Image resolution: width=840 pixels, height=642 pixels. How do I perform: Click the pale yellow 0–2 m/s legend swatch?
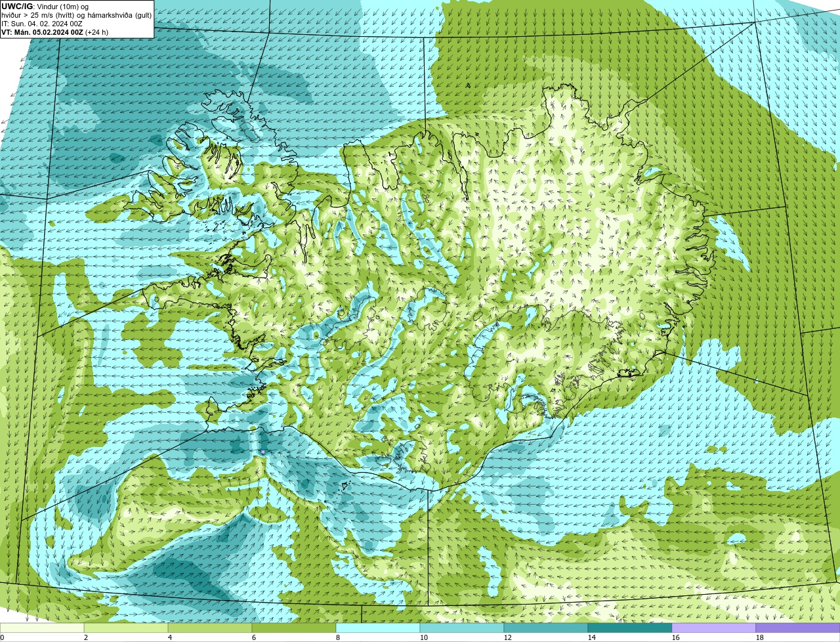tap(42, 628)
